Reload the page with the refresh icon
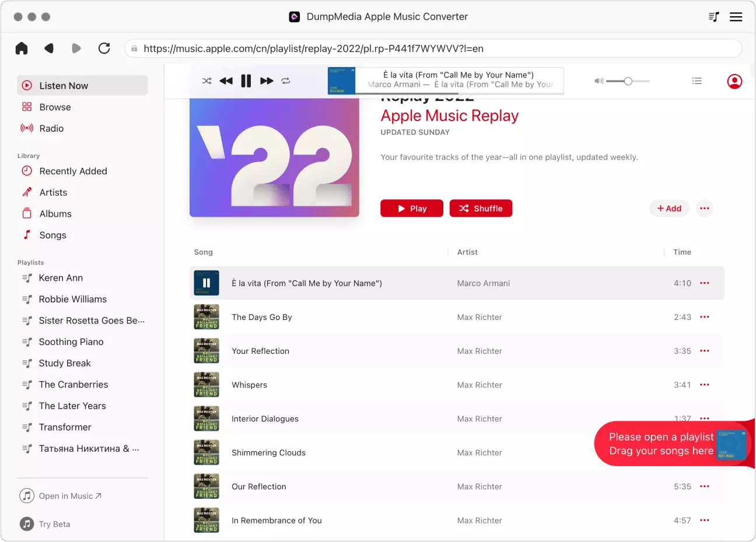 coord(104,48)
